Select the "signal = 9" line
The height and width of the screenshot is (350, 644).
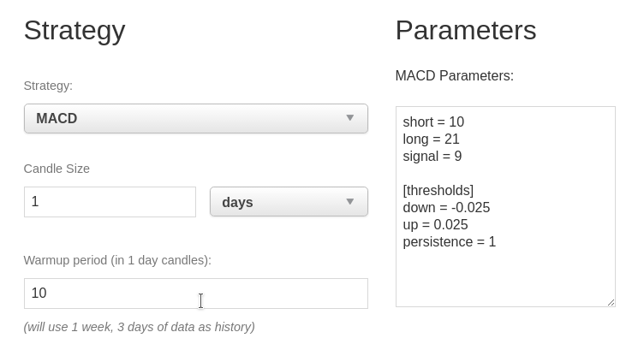pyautogui.click(x=432, y=157)
